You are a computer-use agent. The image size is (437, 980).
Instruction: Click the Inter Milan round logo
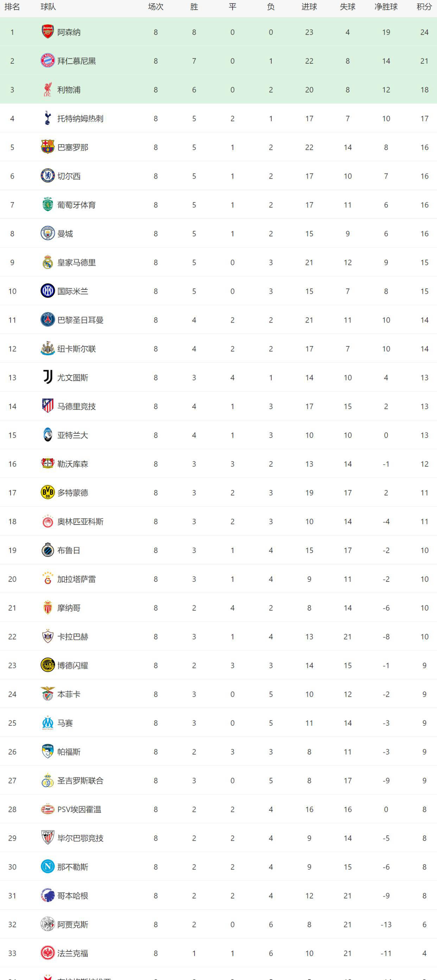click(47, 291)
